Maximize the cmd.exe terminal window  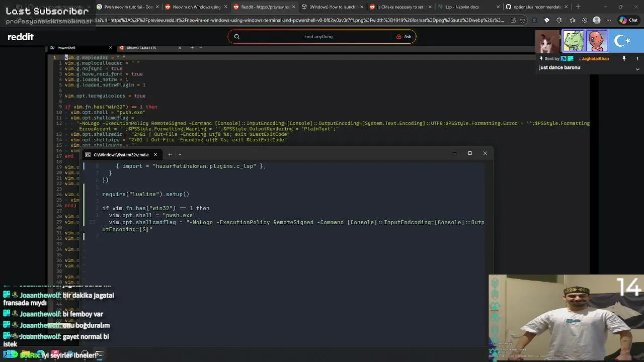pyautogui.click(x=470, y=153)
